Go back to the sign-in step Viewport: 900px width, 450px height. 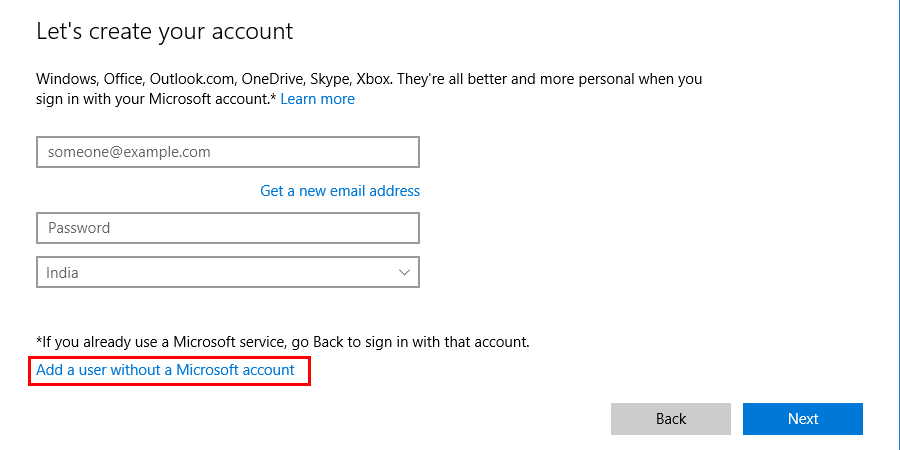point(671,419)
